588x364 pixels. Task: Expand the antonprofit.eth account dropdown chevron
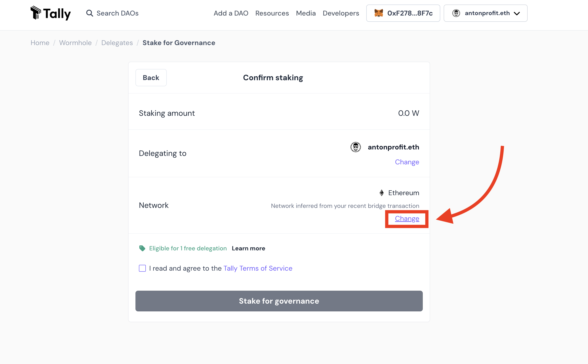[517, 14]
